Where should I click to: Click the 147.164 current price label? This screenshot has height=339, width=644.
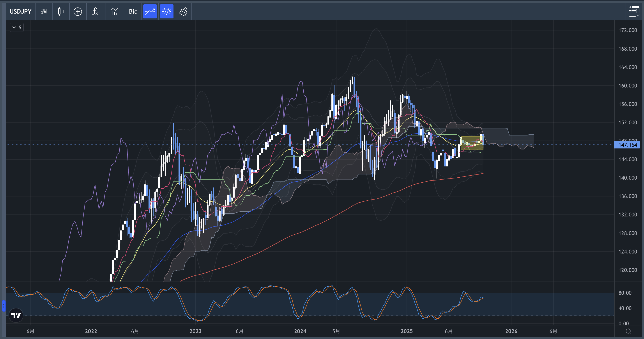(628, 145)
